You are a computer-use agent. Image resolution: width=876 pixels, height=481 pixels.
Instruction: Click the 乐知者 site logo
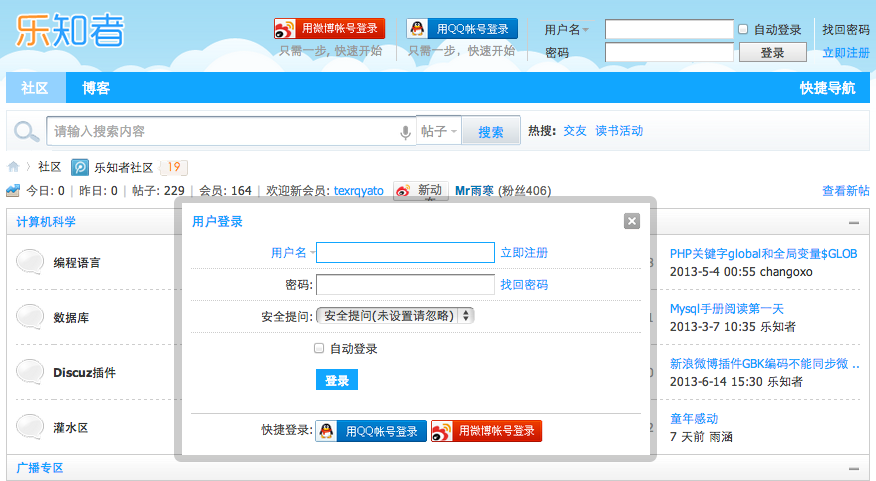(70, 30)
